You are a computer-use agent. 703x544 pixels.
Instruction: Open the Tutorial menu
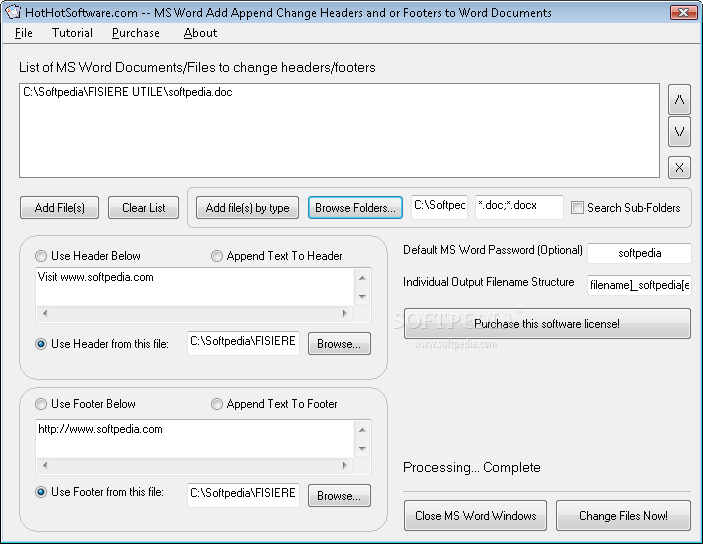pyautogui.click(x=72, y=33)
